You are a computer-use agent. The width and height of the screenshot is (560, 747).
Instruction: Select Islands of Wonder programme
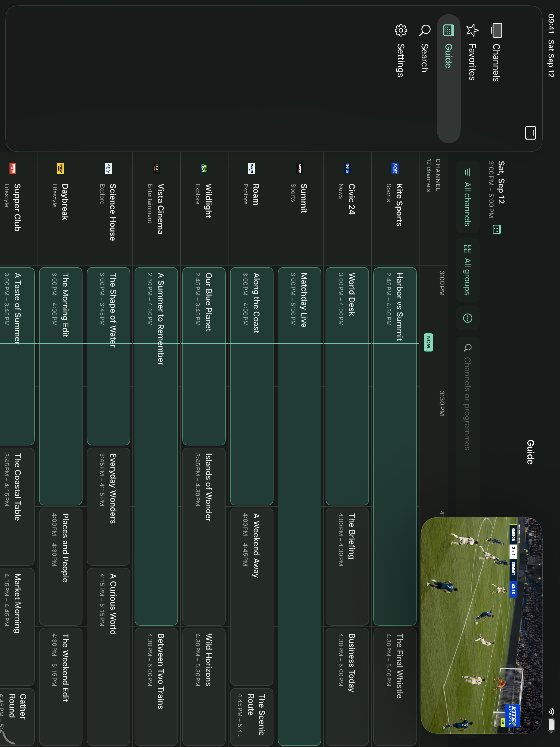(204, 537)
